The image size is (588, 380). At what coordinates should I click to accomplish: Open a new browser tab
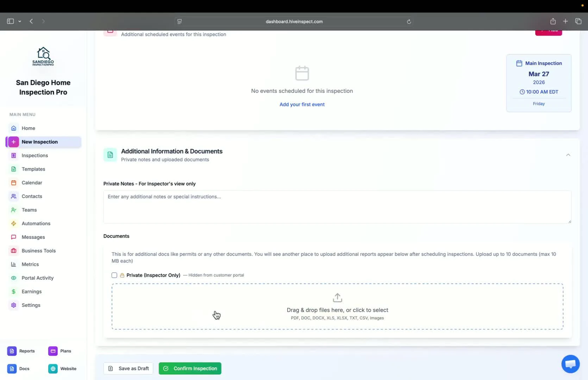(565, 21)
